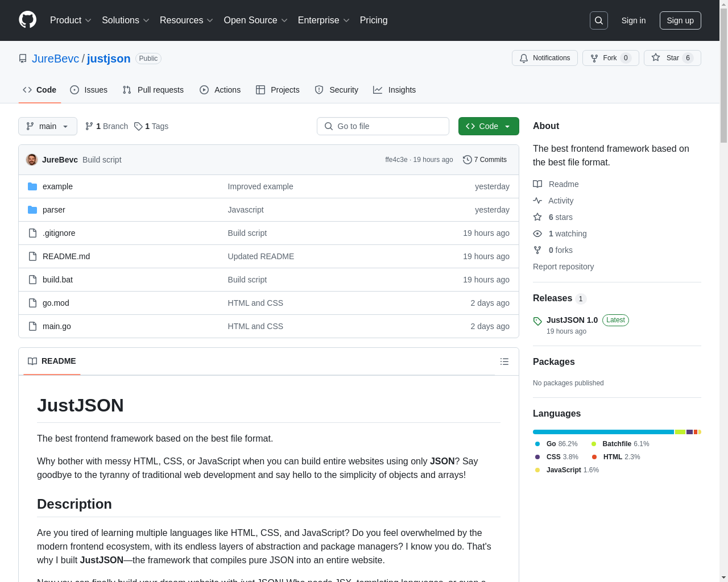
Task: Switch to the Pull requests tab
Action: tap(153, 90)
